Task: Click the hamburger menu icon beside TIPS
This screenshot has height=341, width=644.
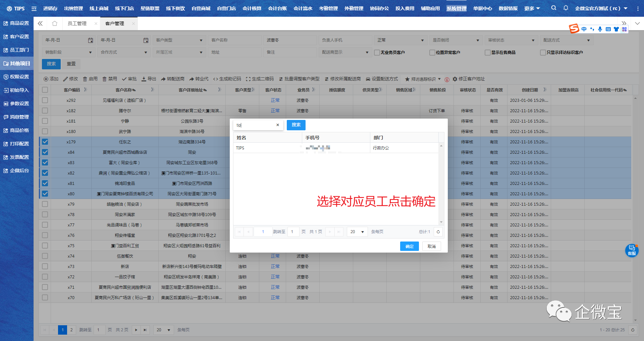Action: tap(34, 9)
